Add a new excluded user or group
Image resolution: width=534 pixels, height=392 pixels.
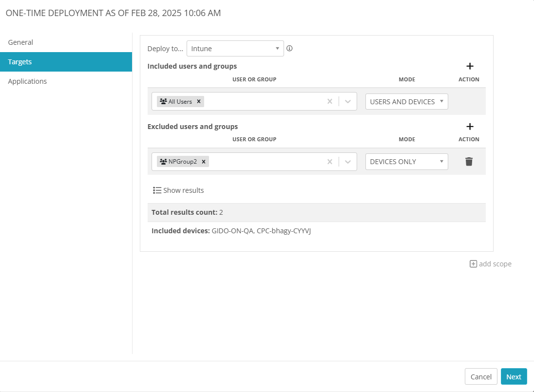point(470,127)
